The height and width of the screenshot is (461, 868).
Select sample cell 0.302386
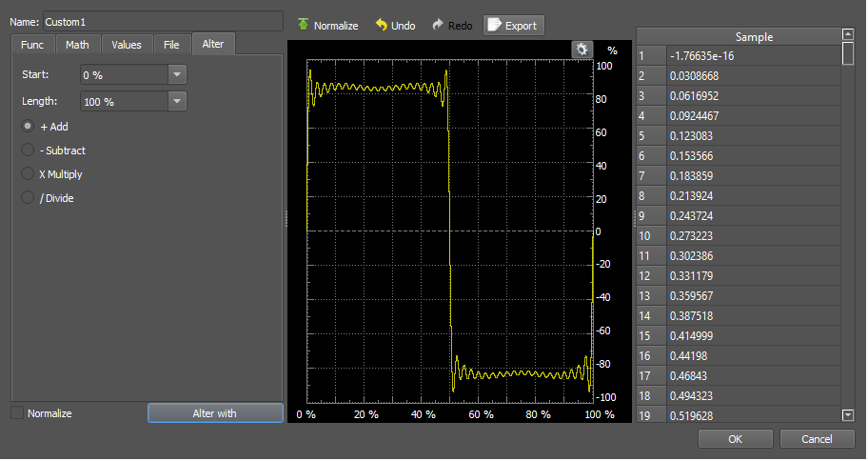coord(754,256)
